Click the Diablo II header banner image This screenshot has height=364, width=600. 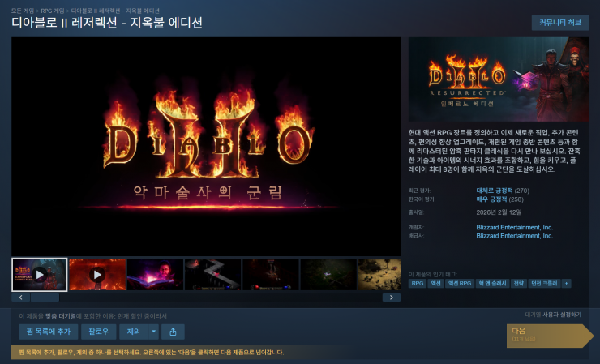tap(499, 79)
